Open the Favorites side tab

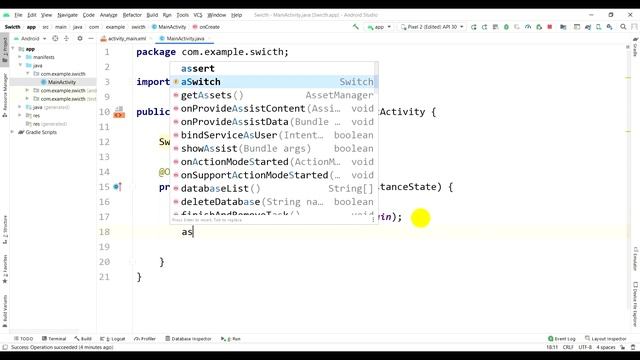5,269
